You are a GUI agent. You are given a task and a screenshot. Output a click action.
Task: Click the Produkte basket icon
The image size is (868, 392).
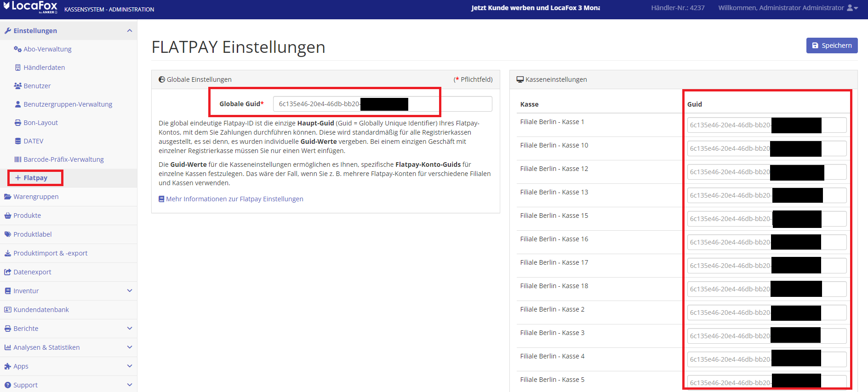click(x=8, y=216)
